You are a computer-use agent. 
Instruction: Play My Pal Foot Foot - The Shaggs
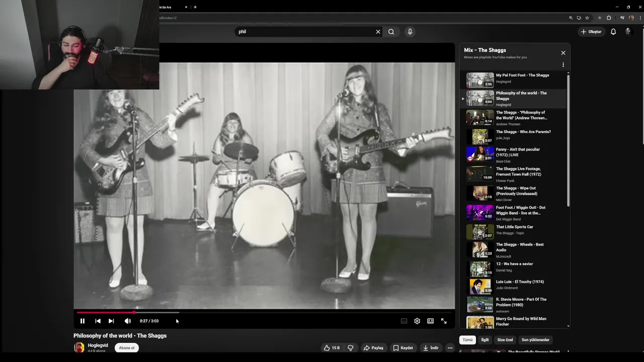click(x=514, y=79)
